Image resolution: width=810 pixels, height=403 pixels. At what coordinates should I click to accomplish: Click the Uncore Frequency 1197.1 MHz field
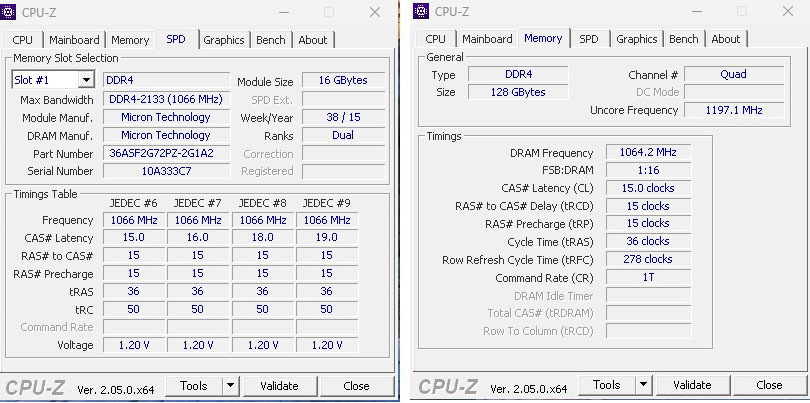734,110
